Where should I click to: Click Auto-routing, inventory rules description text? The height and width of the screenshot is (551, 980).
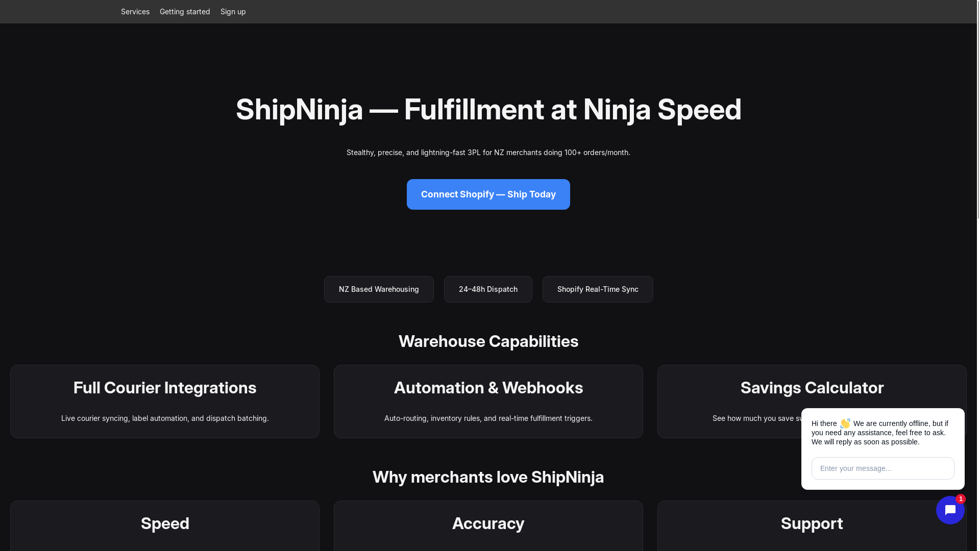point(488,418)
